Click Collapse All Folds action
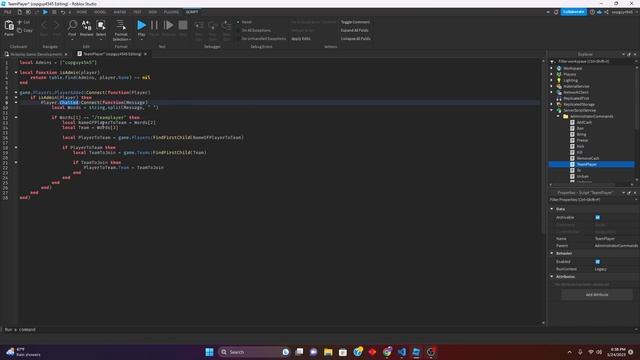The height and width of the screenshot is (360, 640). point(356,38)
